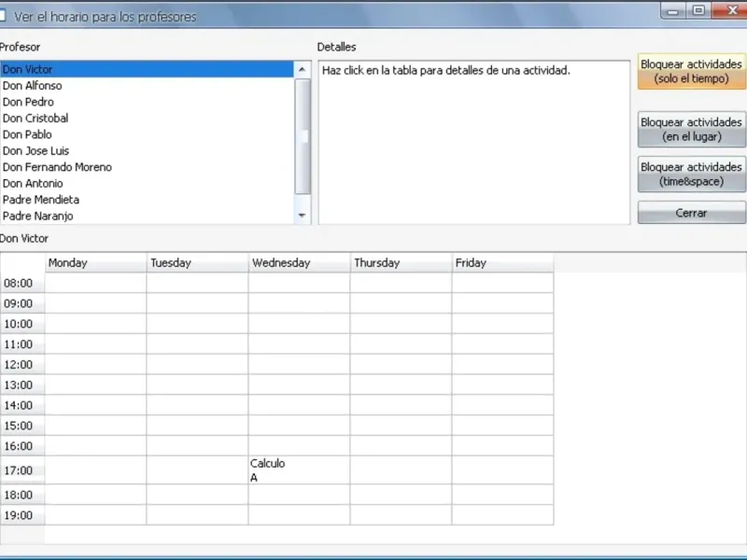This screenshot has height=560, width=747.
Task: Click Bloquear actividades (en el lugar) button
Action: pos(691,130)
